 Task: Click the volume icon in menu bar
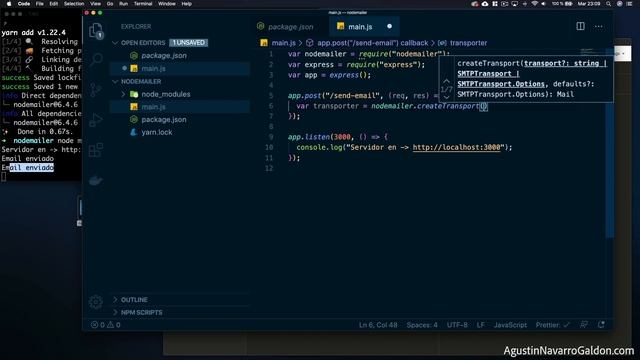543,4
